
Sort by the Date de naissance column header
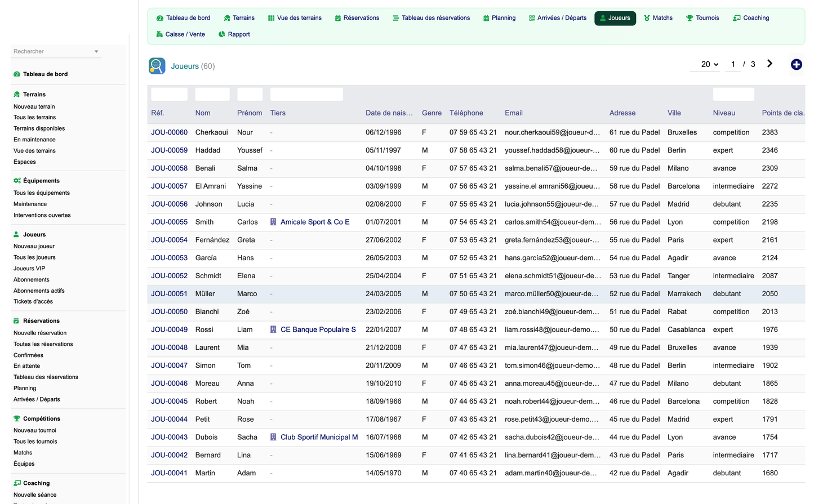389,113
